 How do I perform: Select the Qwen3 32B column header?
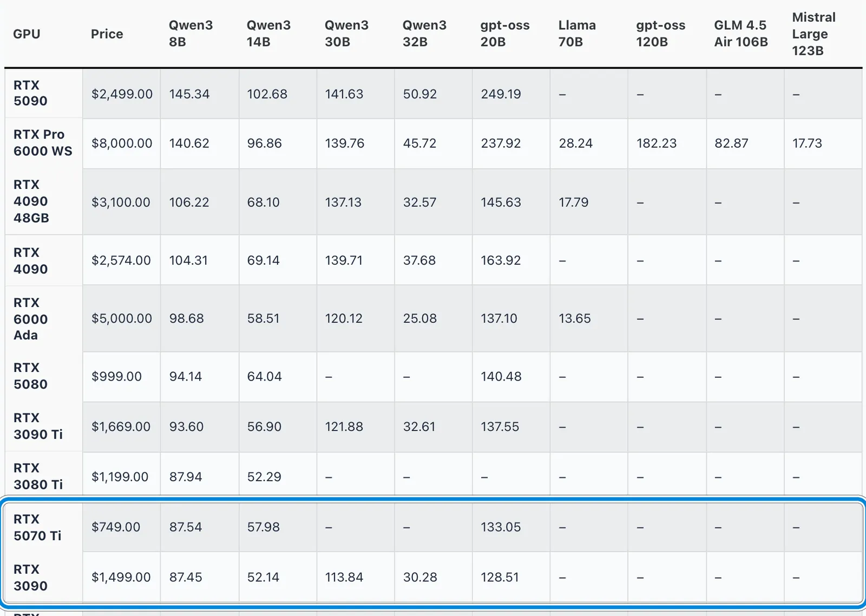424,34
